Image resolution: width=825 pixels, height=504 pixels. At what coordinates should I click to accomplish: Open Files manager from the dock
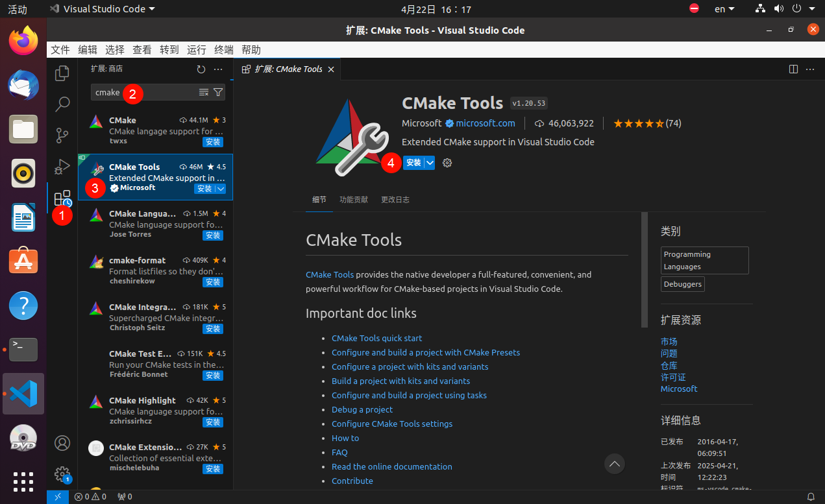23,128
